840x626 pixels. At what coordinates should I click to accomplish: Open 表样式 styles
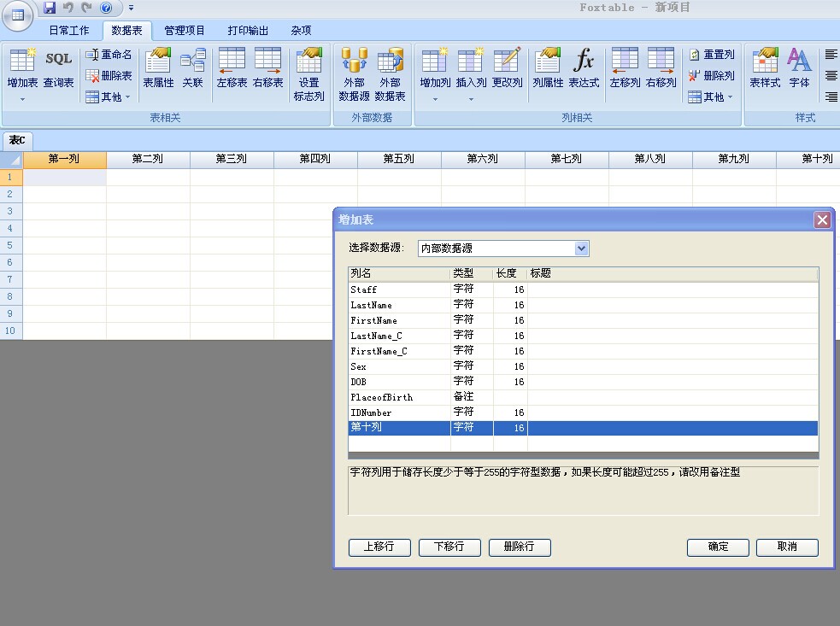[765, 67]
